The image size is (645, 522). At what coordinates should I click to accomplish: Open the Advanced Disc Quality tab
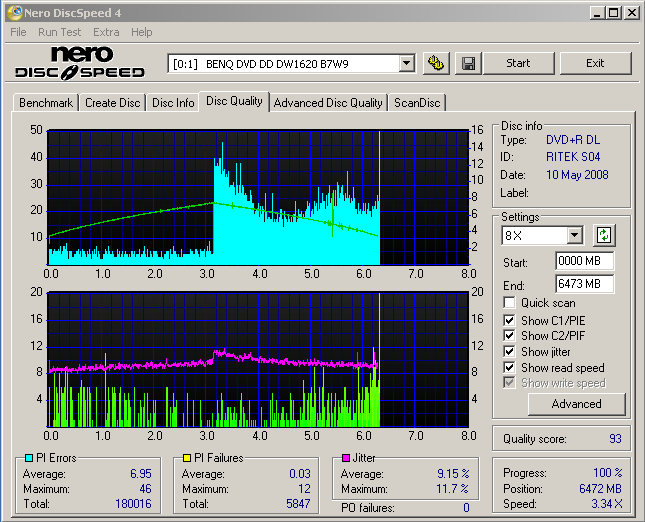coord(328,103)
